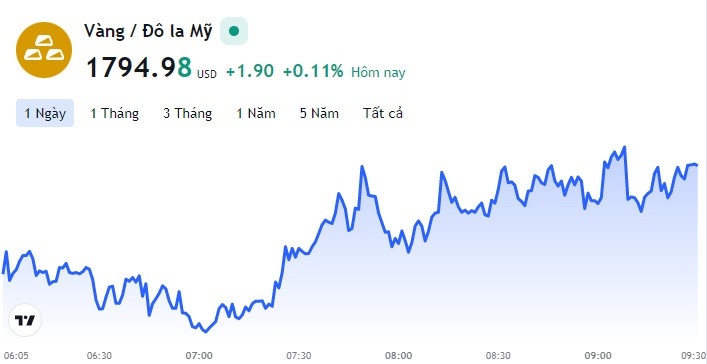The width and height of the screenshot is (707, 364).
Task: Click the 07:00 time axis label
Action: click(199, 355)
